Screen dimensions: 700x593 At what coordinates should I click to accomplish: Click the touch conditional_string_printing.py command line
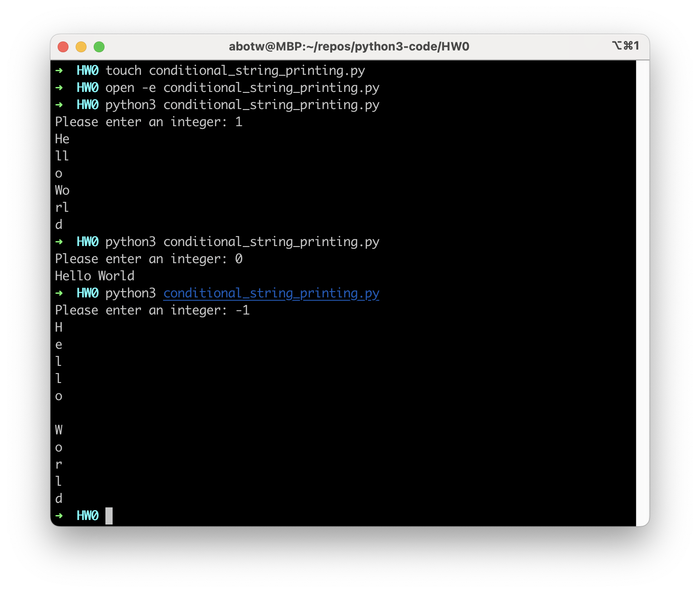pos(235,71)
